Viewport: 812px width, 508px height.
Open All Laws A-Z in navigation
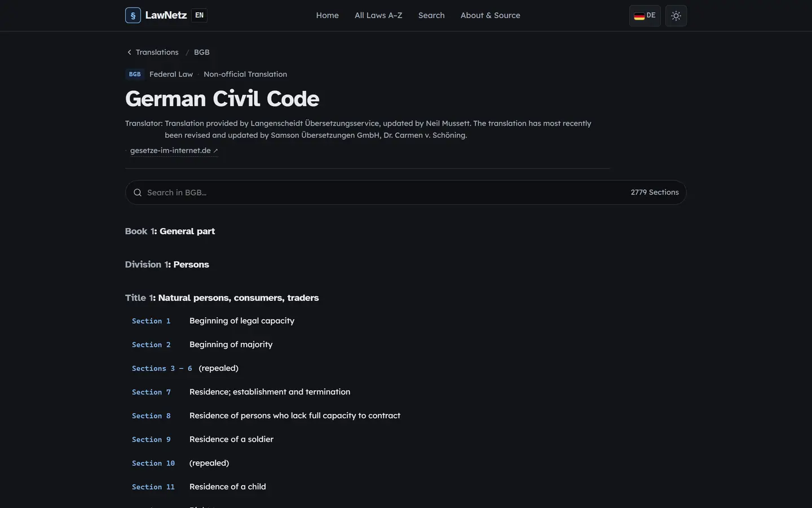click(x=378, y=15)
